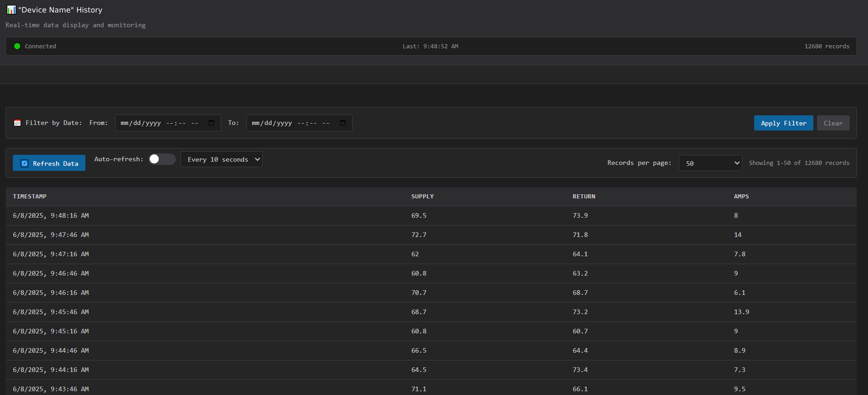Image resolution: width=868 pixels, height=395 pixels.
Task: Select the 6/8/2025, 9:47:16 AM timestamp cell
Action: click(51, 254)
